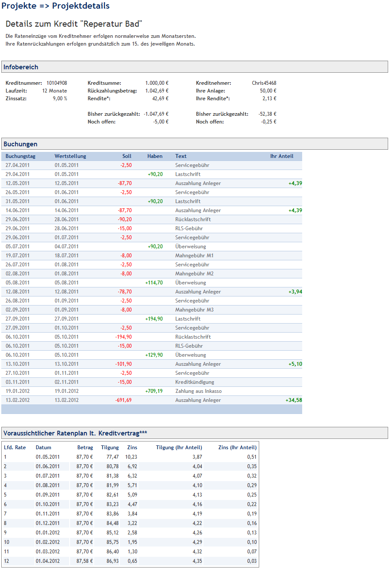The height and width of the screenshot is (571, 392).
Task: Click the Zinssatz value '9,00 %'
Action: (60, 99)
